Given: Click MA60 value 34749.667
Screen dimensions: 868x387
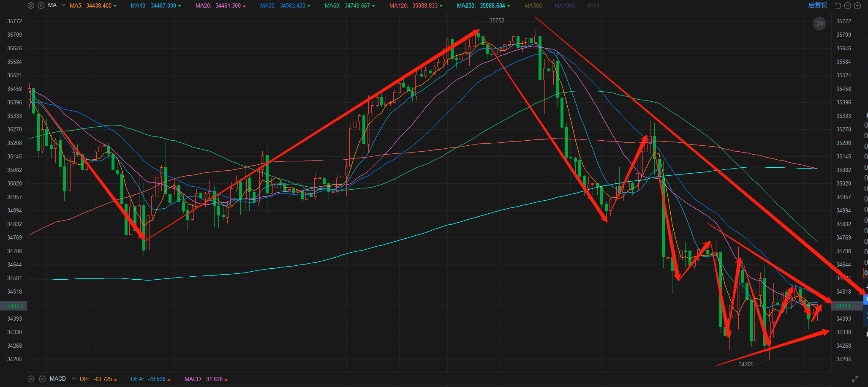Looking at the screenshot, I should point(357,5).
